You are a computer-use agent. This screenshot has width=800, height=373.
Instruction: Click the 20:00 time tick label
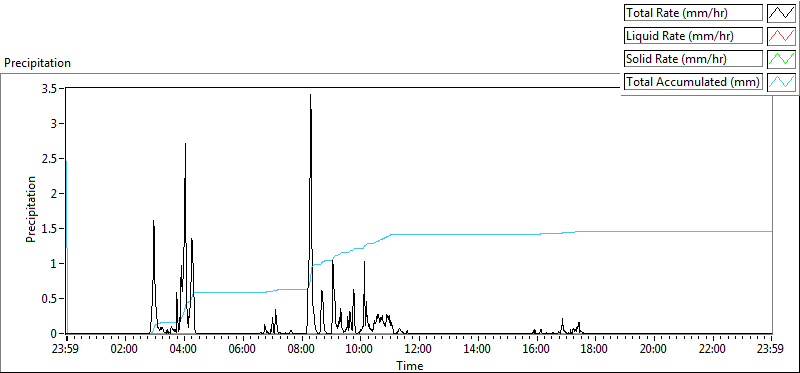pyautogui.click(x=654, y=350)
